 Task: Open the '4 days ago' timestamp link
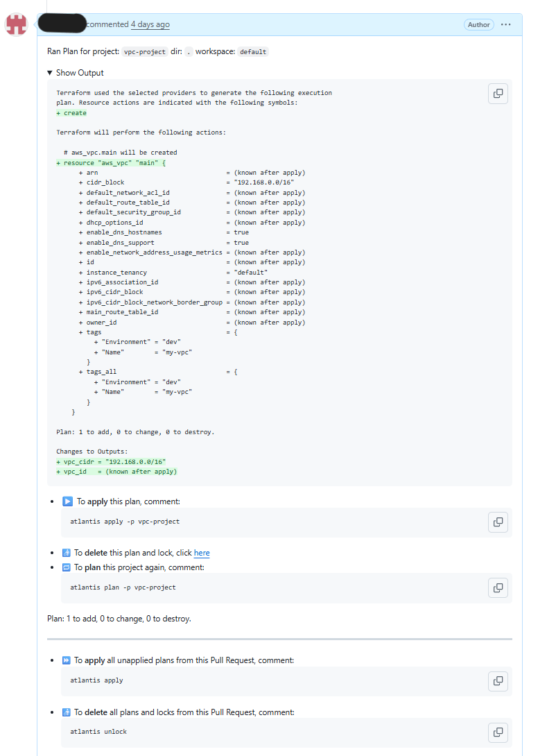(x=150, y=24)
